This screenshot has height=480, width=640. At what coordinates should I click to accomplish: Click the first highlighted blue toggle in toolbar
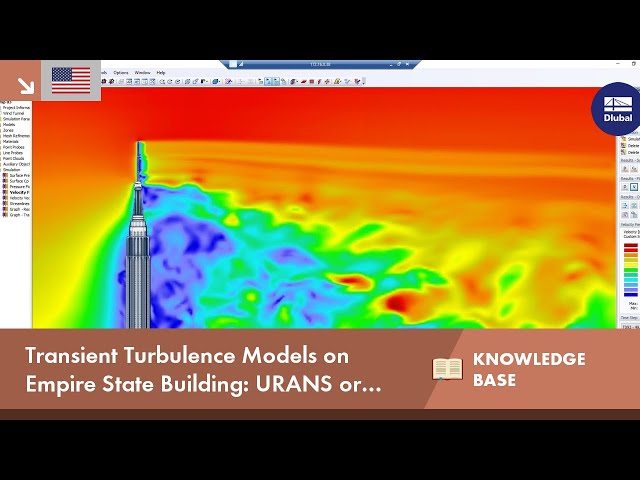[268, 82]
